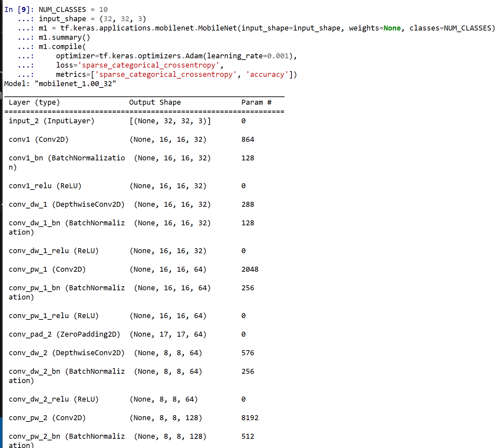Select the input_2 (InputLayer) row name
Viewport: 502px width, 448px height.
pyautogui.click(x=51, y=121)
